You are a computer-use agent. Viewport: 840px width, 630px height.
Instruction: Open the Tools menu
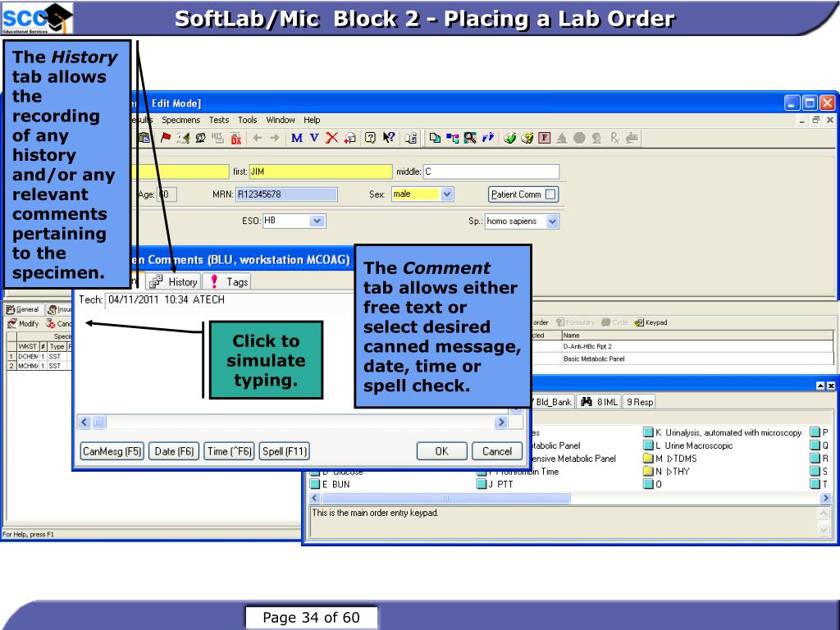point(248,120)
